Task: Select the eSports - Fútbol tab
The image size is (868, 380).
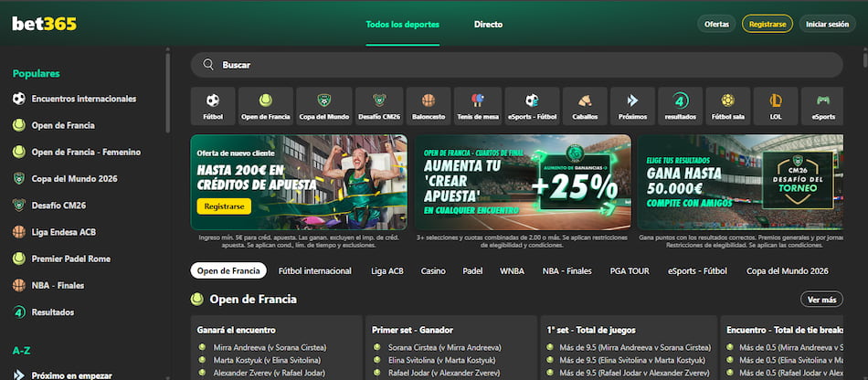Action: tap(697, 270)
